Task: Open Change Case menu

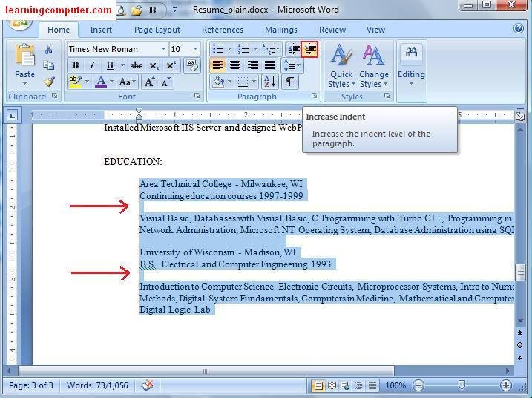Action: 127,82
